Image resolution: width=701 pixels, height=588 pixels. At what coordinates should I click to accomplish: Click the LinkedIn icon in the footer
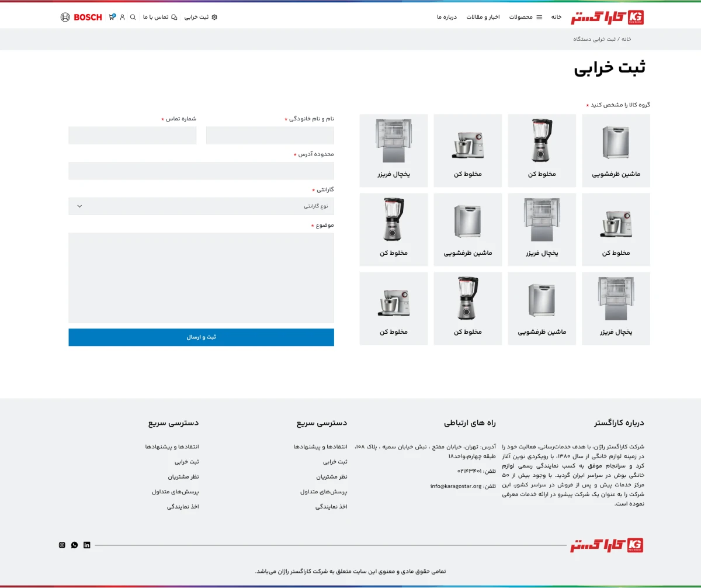86,545
